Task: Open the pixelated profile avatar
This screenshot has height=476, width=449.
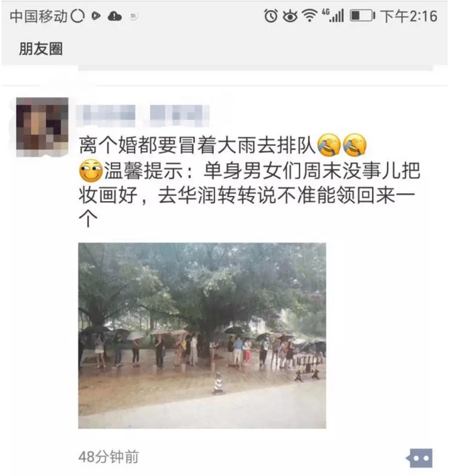Action: pos(42,128)
